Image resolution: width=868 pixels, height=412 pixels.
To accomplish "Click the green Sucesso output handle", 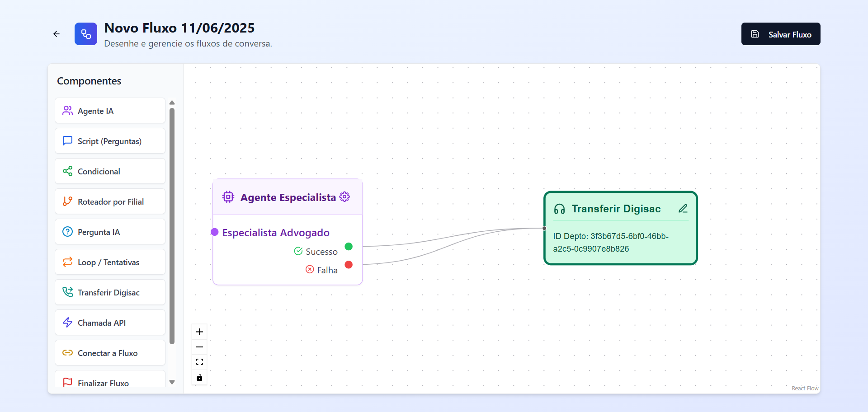I will [349, 247].
